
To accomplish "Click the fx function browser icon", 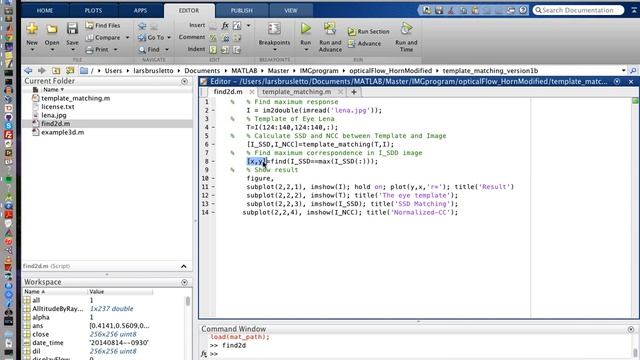I will click(x=204, y=354).
